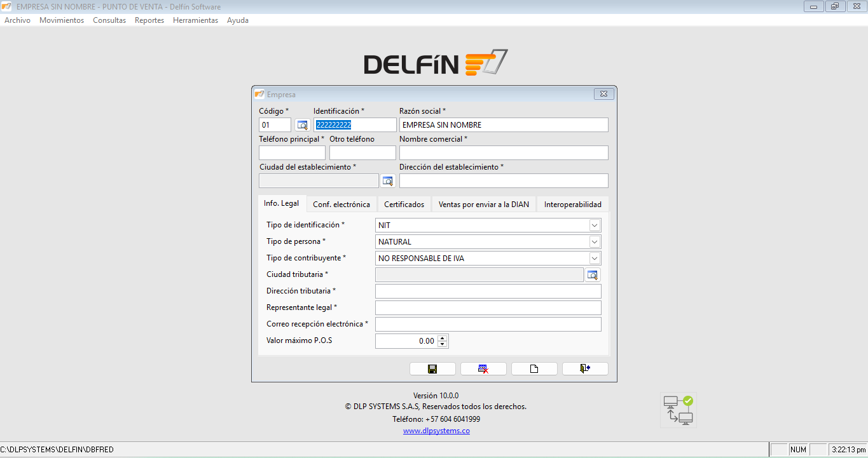Click the new blank record button

[534, 369]
